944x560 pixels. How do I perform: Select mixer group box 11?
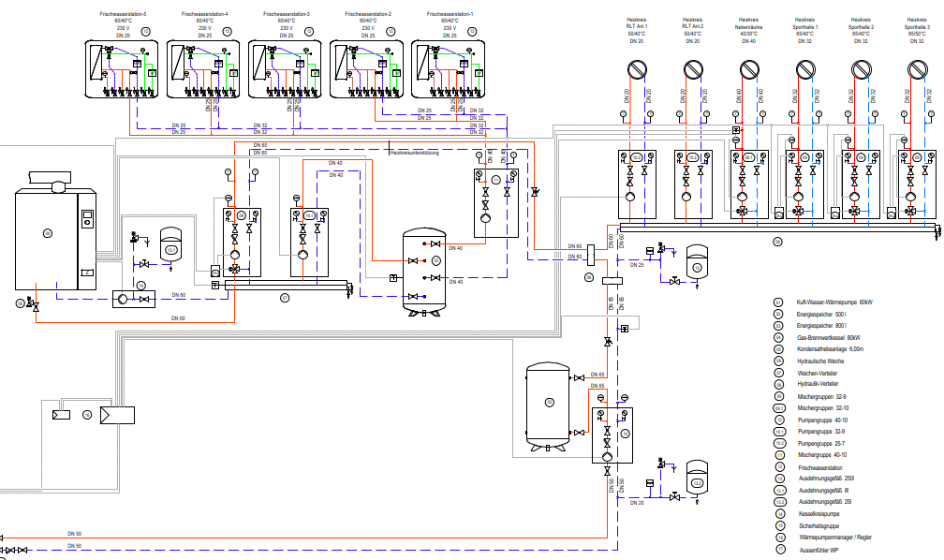(x=496, y=203)
